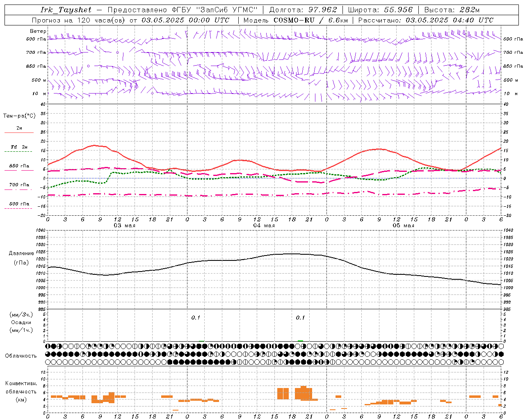This screenshot has height=420, width=525.
Task: Click the left temperature axis value -20
Action: pos(42,215)
